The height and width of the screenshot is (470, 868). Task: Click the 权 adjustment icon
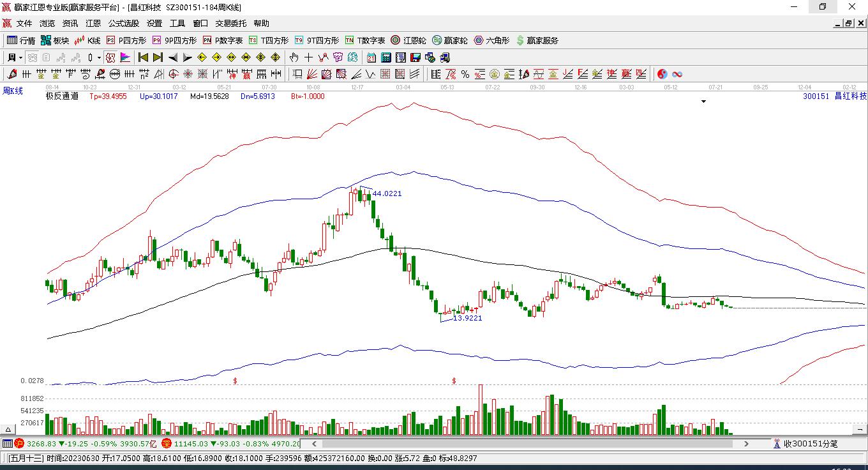[110, 57]
